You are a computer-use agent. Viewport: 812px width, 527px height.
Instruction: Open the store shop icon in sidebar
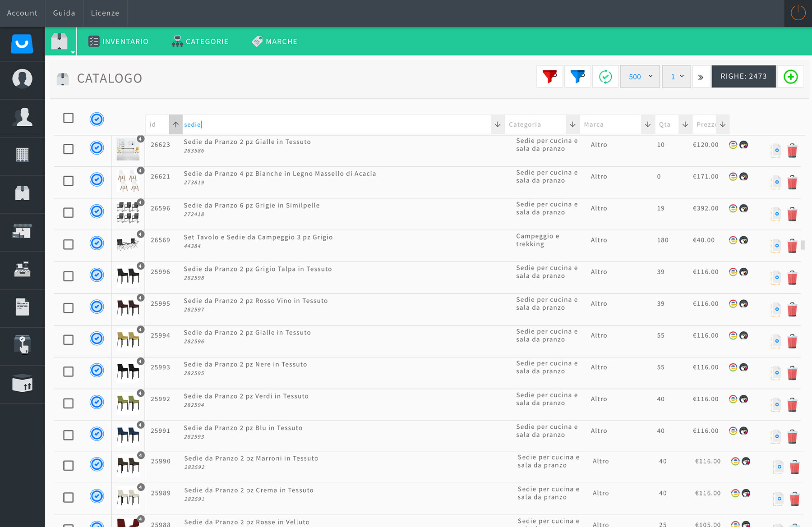coord(22,231)
